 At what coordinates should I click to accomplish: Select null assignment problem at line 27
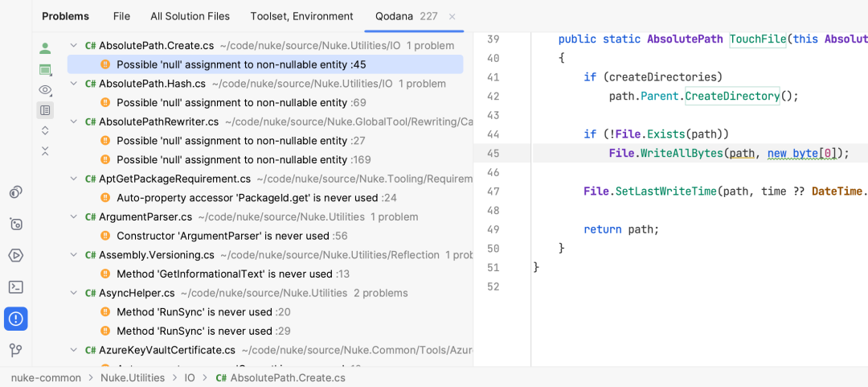[x=265, y=140]
